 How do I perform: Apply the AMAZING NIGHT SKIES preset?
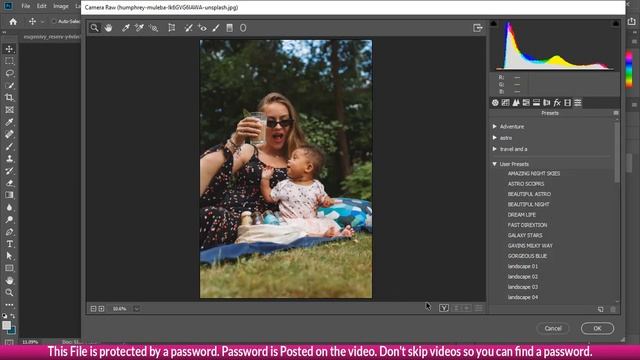tap(533, 173)
